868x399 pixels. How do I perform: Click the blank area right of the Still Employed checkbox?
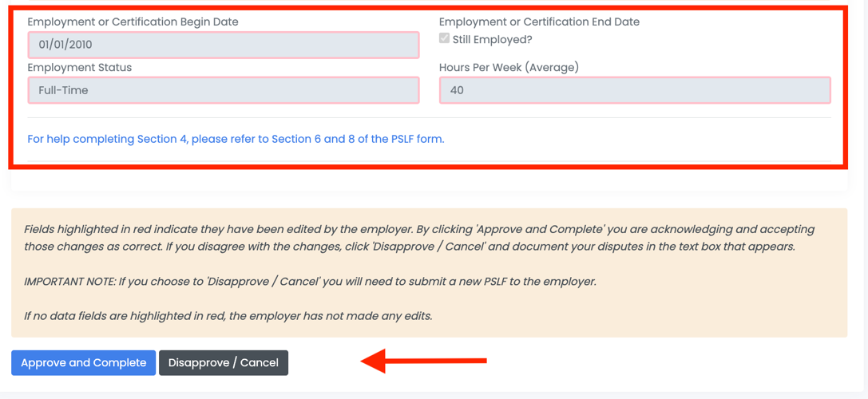[679, 40]
